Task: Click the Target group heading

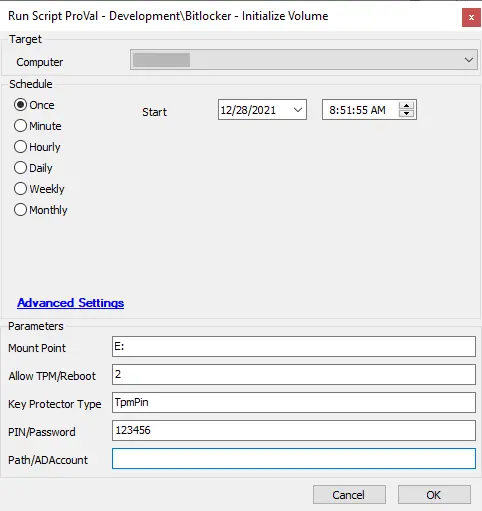Action: (25, 39)
